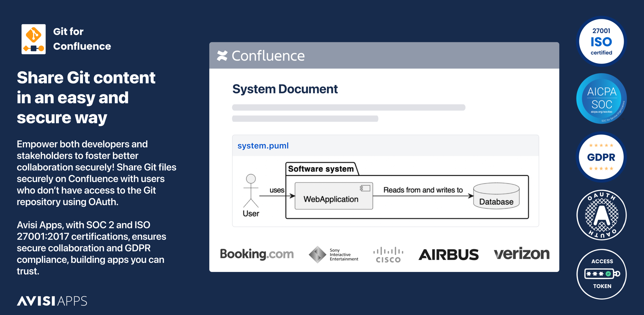The height and width of the screenshot is (315, 644).
Task: Click the System Document page title
Action: (285, 89)
